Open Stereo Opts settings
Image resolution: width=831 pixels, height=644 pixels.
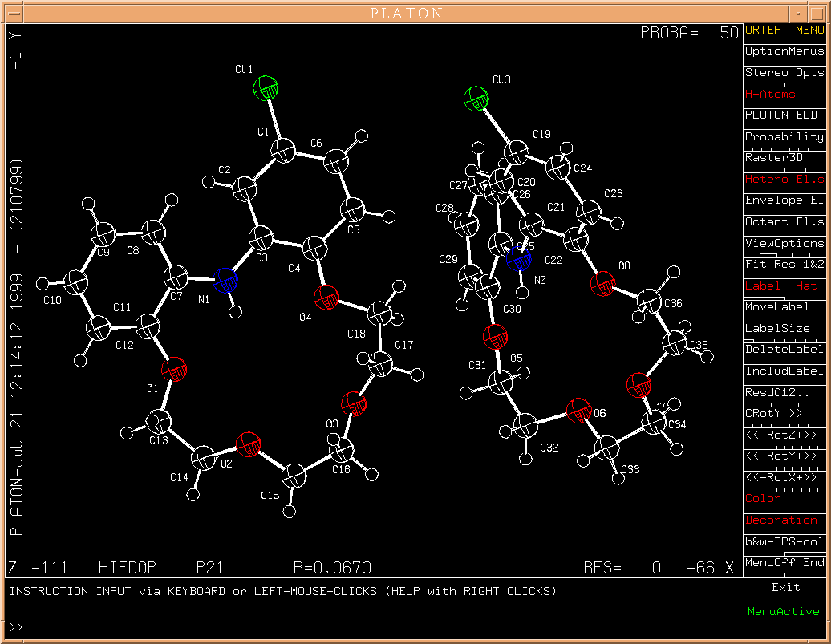pos(784,73)
